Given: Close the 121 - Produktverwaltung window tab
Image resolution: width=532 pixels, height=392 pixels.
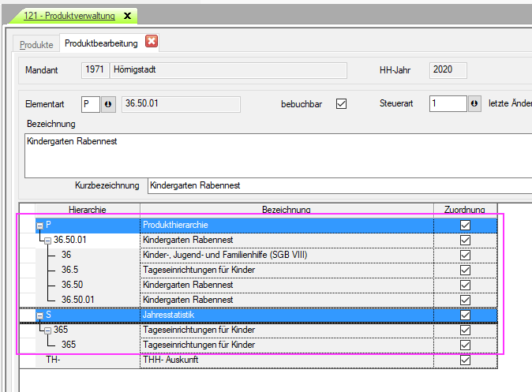Looking at the screenshot, I should pos(128,16).
